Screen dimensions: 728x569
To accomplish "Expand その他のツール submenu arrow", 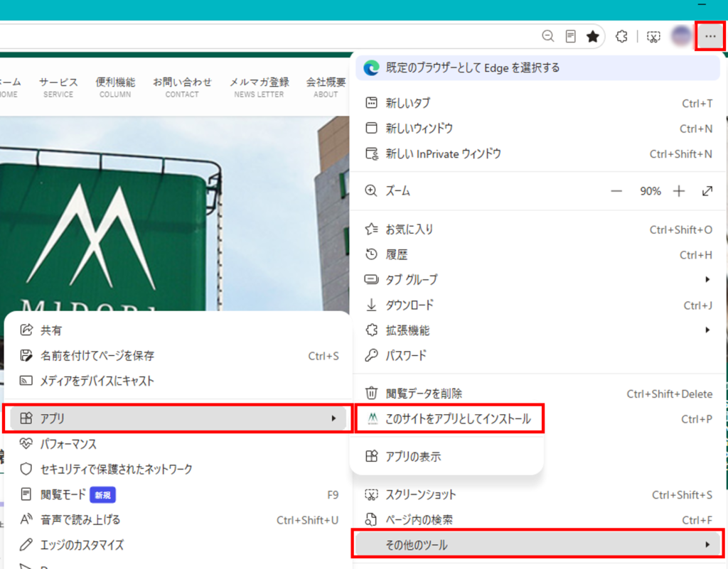I will tap(707, 544).
